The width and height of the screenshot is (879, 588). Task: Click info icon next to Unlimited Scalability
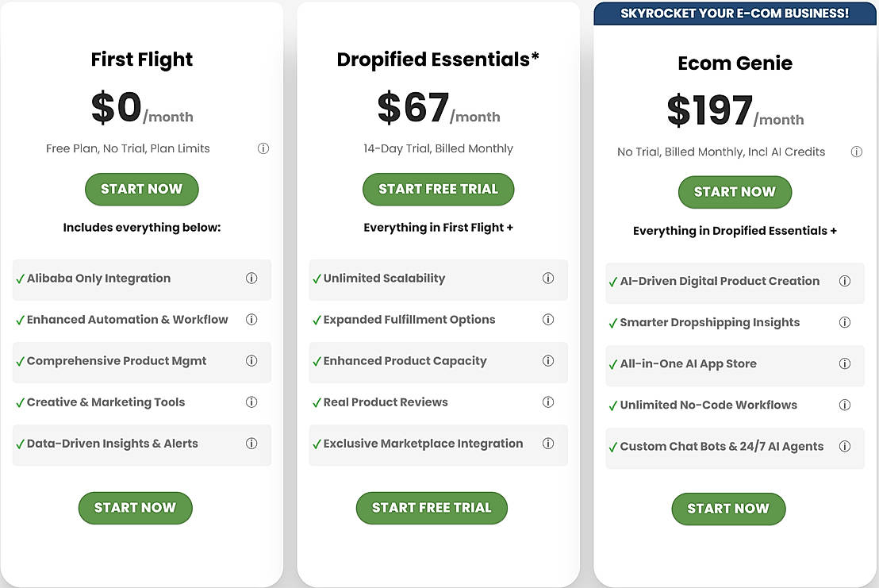coord(548,279)
